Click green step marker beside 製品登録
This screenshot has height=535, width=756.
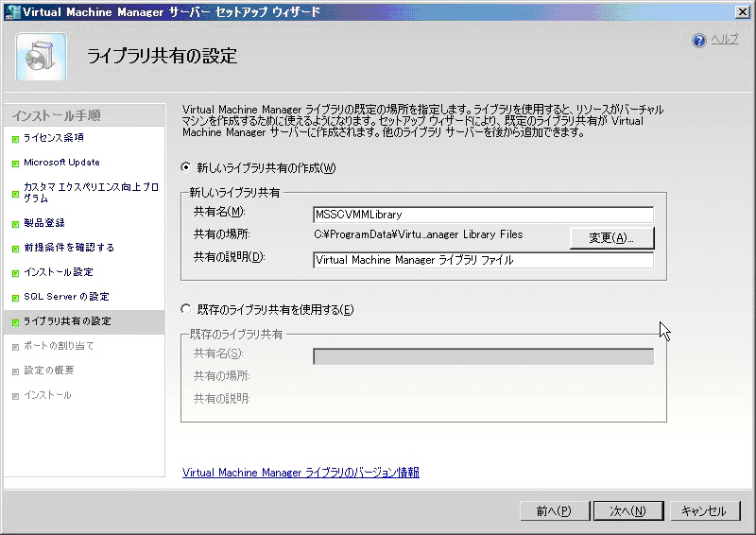(x=15, y=224)
